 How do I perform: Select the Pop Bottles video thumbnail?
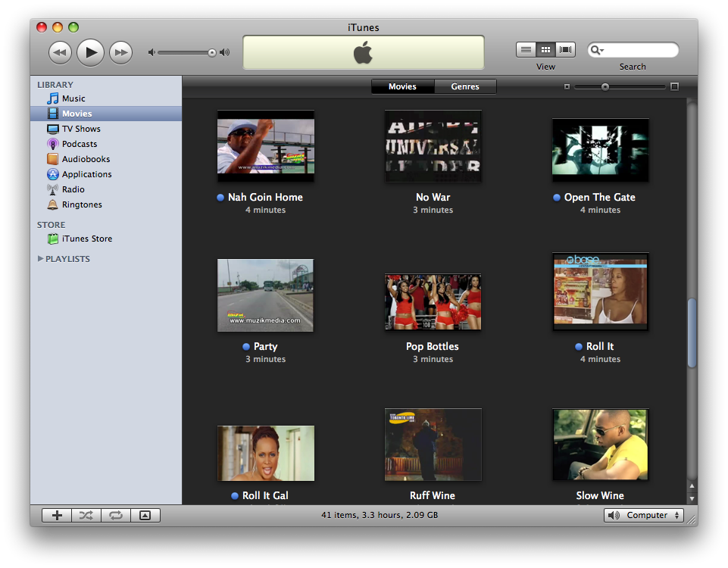[433, 301]
